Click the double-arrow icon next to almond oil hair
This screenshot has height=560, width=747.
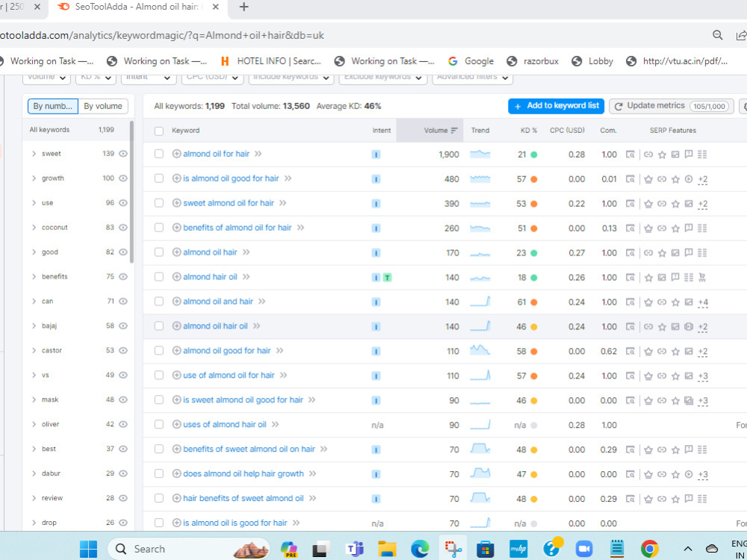click(x=246, y=252)
